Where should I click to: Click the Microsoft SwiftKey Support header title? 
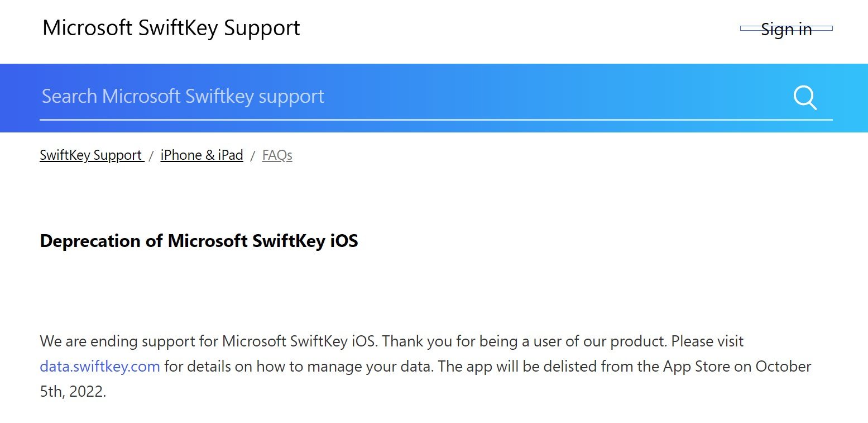click(x=171, y=27)
